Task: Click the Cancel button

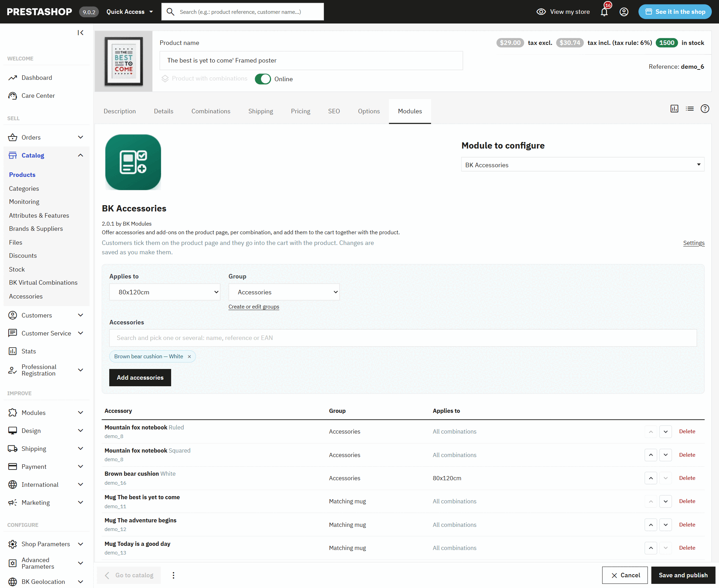Action: tap(625, 575)
